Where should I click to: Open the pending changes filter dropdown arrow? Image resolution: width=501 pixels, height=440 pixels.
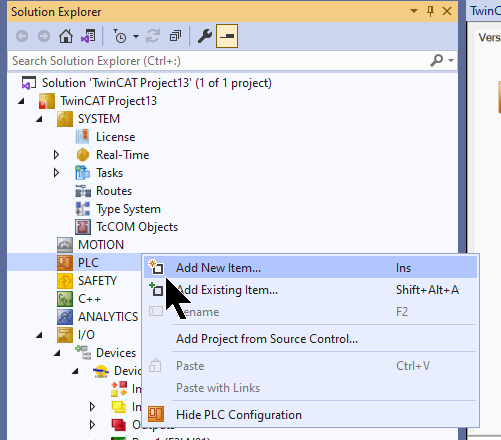click(136, 36)
